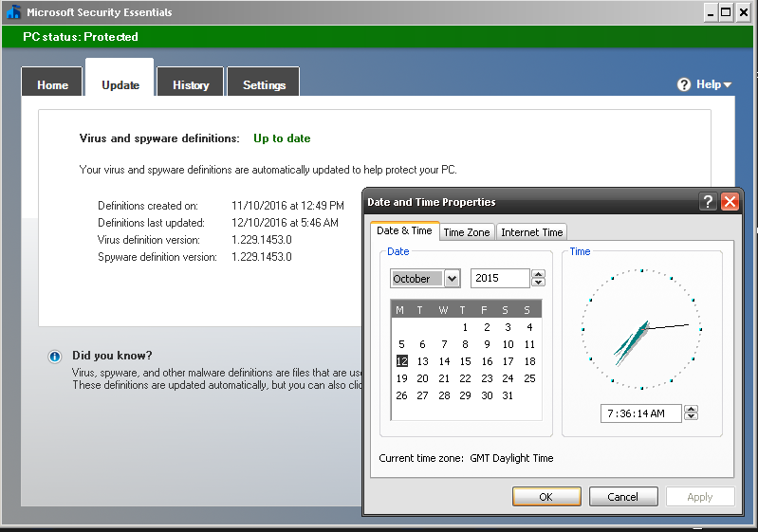Select day 7 in the calendar
The width and height of the screenshot is (758, 532).
point(444,344)
